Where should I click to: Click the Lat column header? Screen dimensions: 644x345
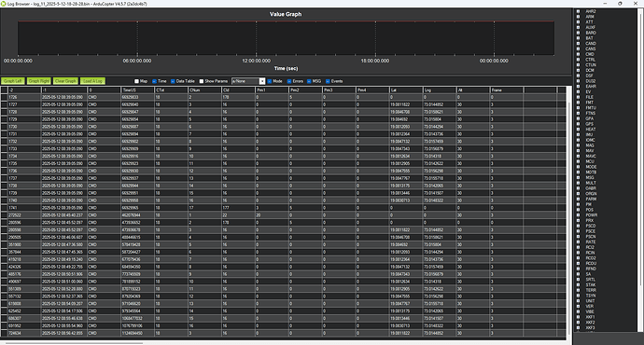(x=406, y=90)
